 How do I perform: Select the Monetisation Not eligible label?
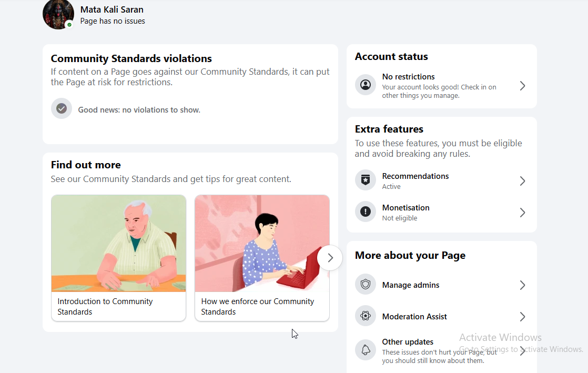pos(399,218)
